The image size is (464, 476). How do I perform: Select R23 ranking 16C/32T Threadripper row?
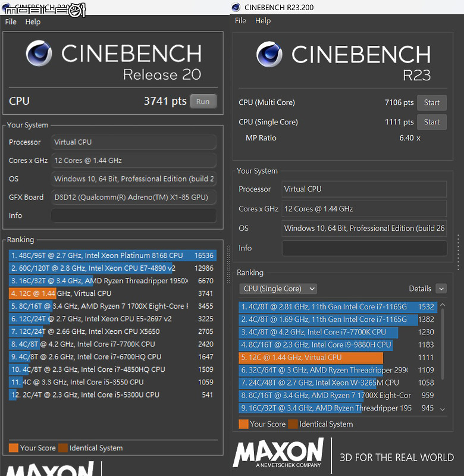pos(338,408)
